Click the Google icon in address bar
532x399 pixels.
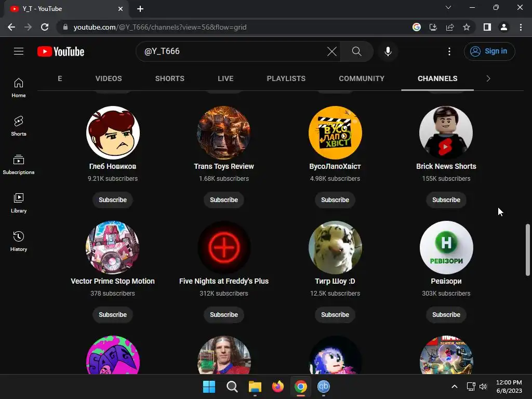tap(416, 27)
